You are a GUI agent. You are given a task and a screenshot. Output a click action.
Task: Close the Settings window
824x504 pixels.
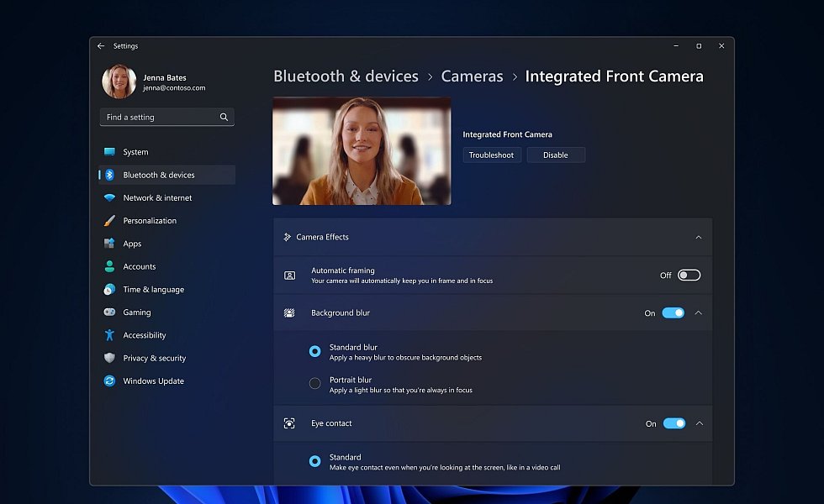pyautogui.click(x=721, y=46)
